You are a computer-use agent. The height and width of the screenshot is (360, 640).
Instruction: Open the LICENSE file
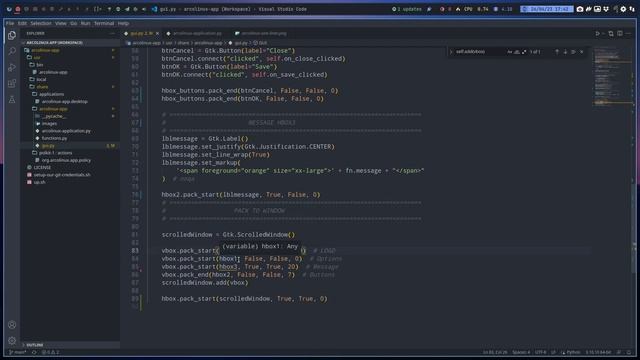42,168
